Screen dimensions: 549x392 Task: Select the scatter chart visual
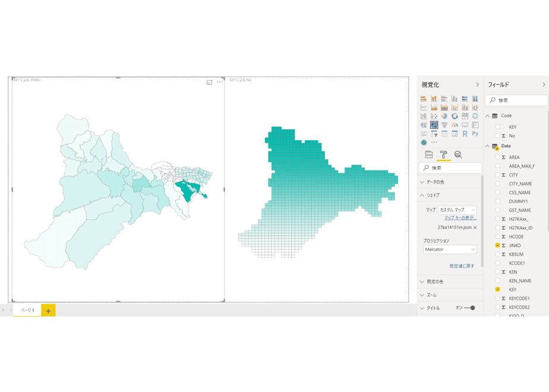[434, 116]
